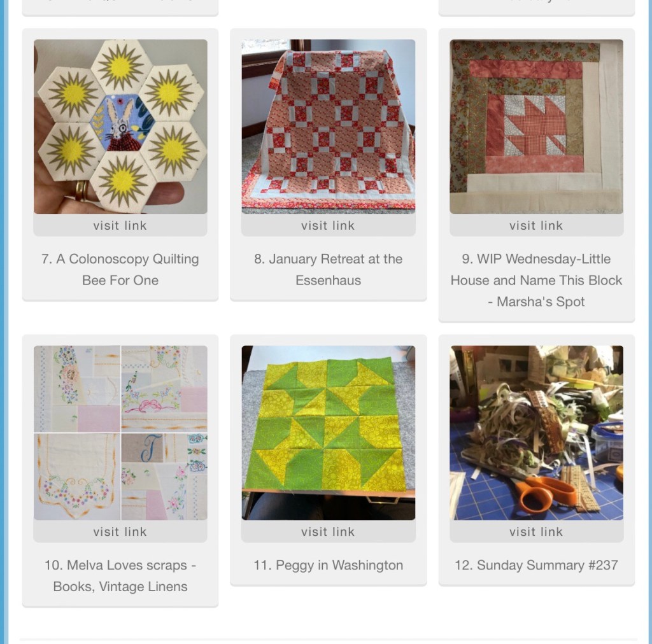This screenshot has height=644, width=652.
Task: Open the vintage embroidered linens thumbnail
Action: [120, 433]
